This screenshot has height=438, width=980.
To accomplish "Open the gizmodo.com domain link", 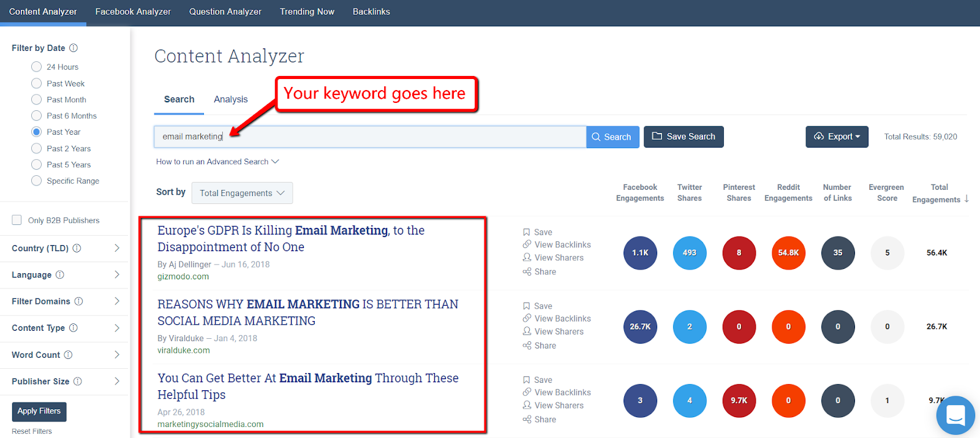I will pyautogui.click(x=183, y=276).
